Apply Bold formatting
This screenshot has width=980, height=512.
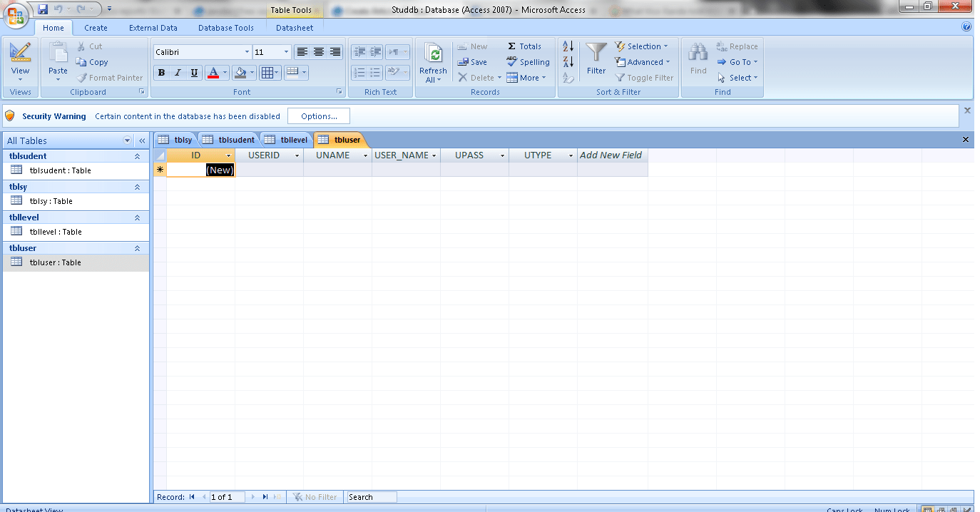coord(161,73)
